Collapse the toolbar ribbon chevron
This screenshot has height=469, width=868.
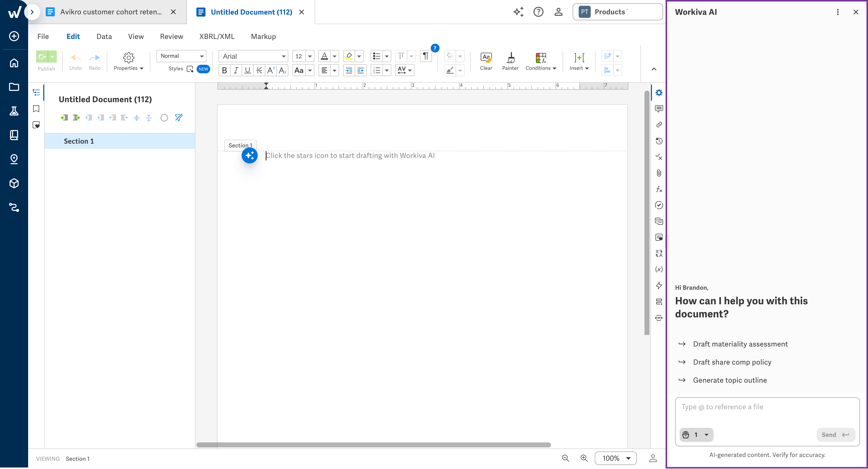click(x=654, y=69)
